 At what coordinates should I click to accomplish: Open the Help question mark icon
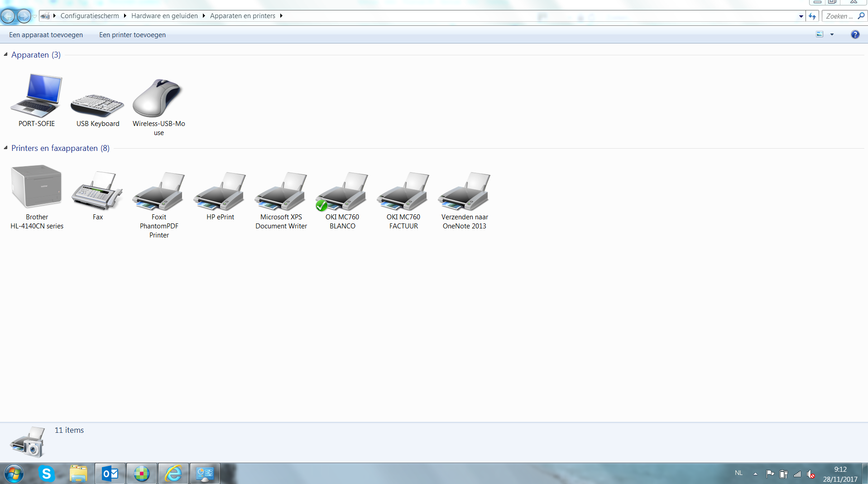coord(855,34)
